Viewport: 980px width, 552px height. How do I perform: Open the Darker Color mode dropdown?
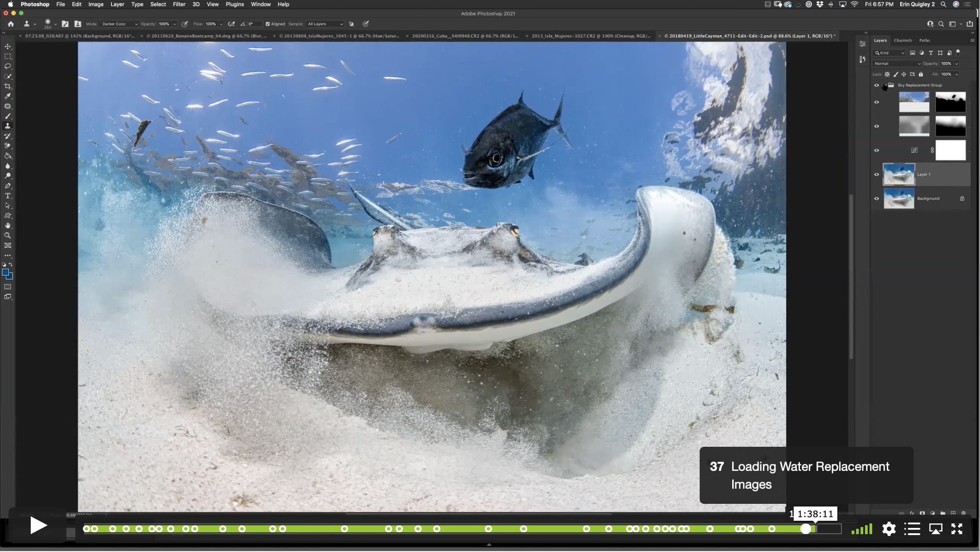[119, 24]
